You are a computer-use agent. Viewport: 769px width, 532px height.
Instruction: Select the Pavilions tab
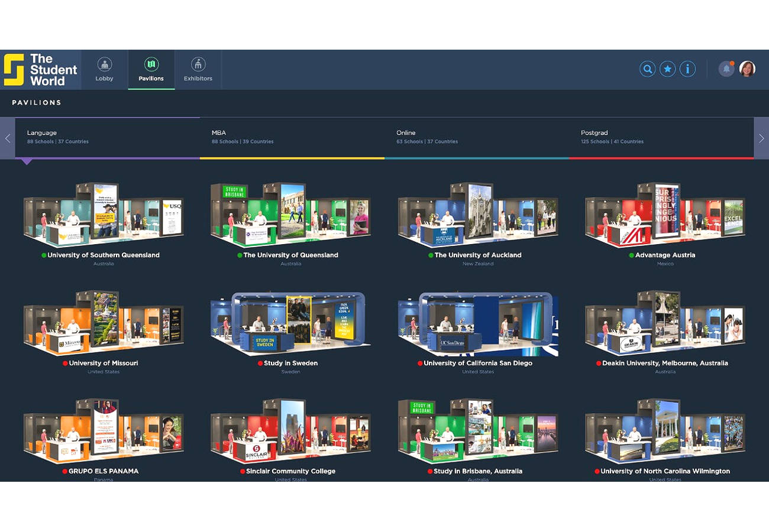(151, 70)
